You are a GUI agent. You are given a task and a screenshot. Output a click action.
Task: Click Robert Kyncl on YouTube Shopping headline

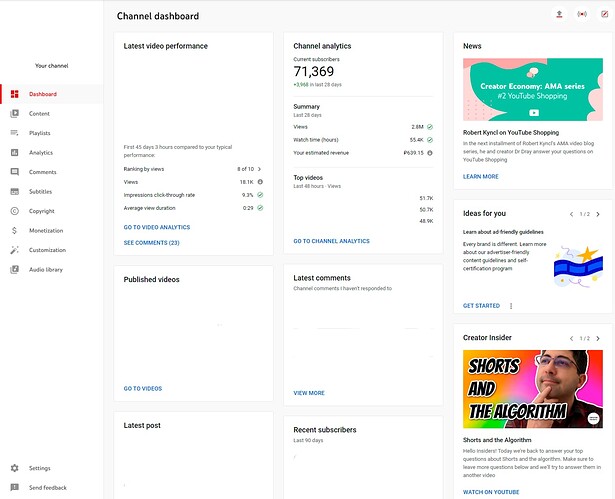point(511,133)
